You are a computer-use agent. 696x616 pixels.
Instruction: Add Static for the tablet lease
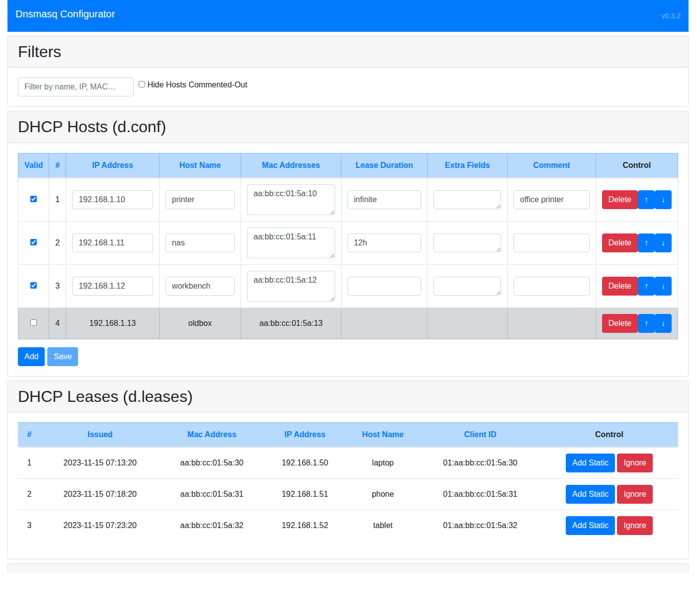pyautogui.click(x=590, y=526)
